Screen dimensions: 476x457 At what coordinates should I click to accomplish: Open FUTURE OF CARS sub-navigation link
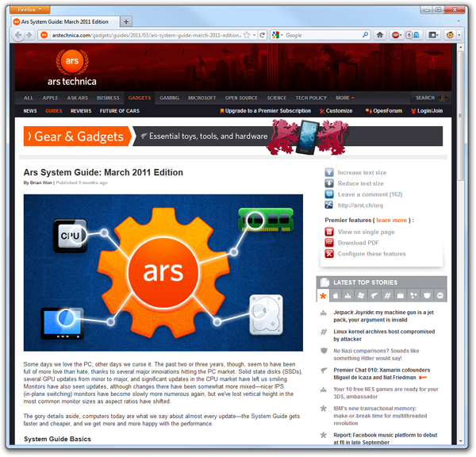(120, 111)
